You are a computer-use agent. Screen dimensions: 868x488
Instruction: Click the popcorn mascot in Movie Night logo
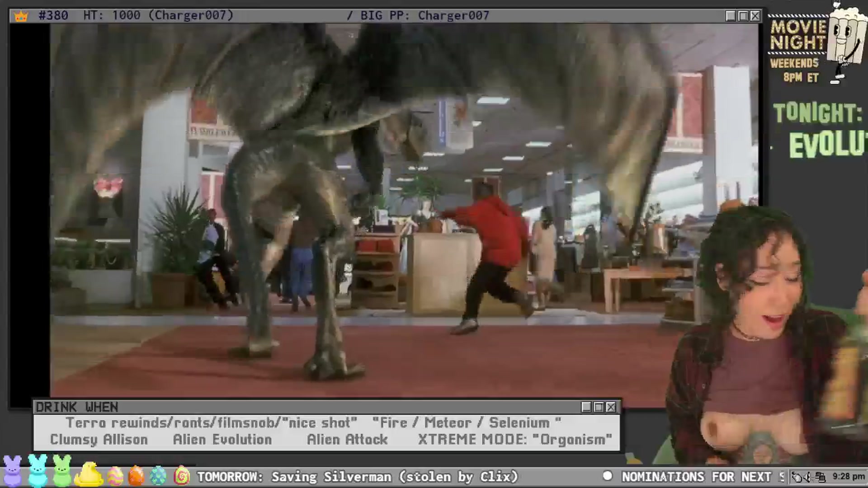[x=846, y=43]
